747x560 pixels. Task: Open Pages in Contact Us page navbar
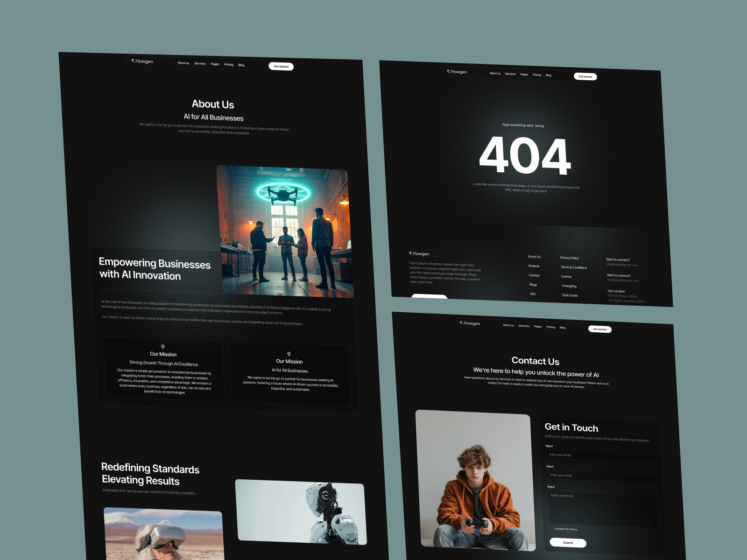coord(538,327)
